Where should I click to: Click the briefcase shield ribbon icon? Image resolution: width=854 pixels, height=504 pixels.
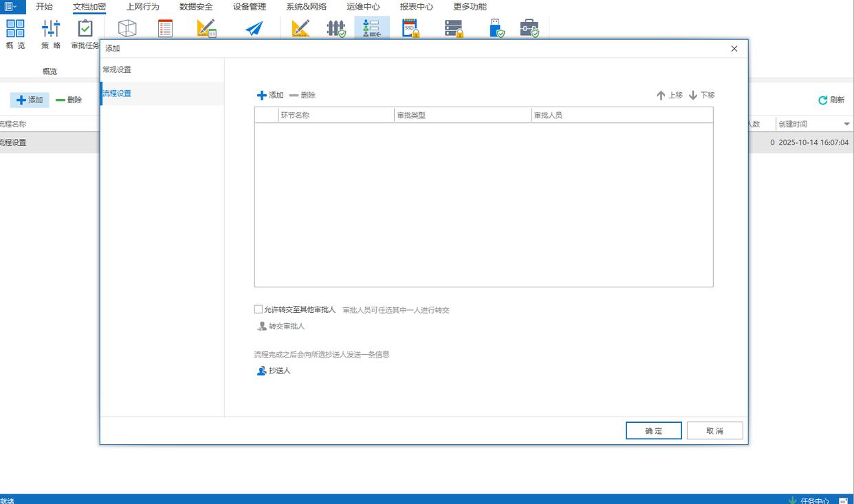pos(529,29)
